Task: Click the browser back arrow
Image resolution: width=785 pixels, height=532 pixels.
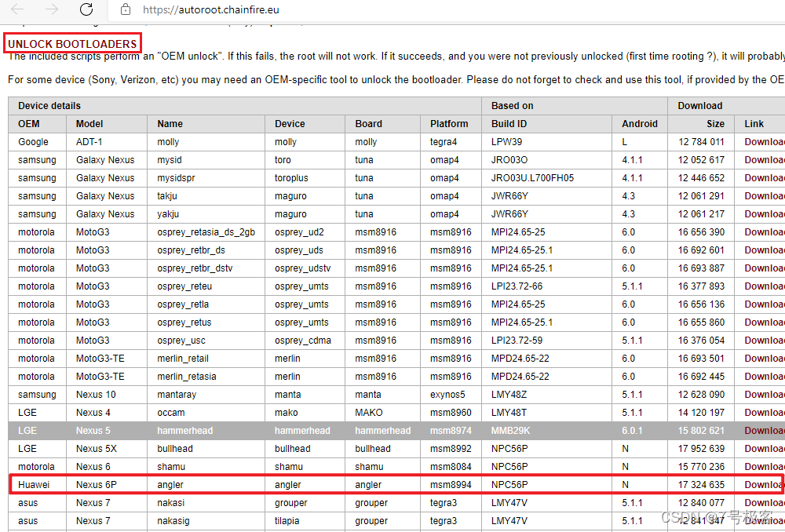Action: click(17, 9)
